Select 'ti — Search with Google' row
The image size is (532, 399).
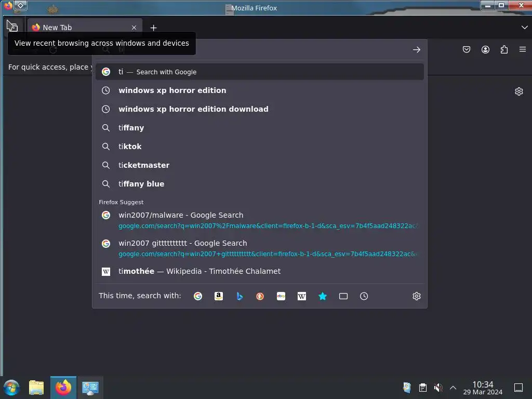point(260,72)
